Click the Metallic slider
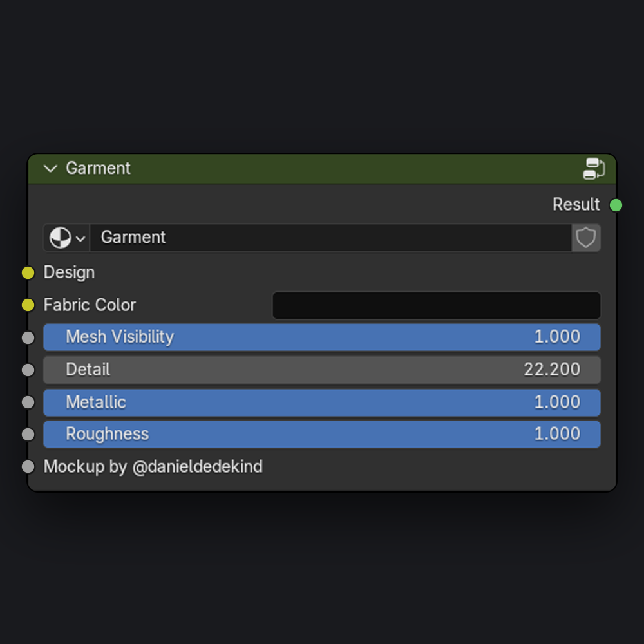Screen dimensions: 644x644 (x=322, y=402)
